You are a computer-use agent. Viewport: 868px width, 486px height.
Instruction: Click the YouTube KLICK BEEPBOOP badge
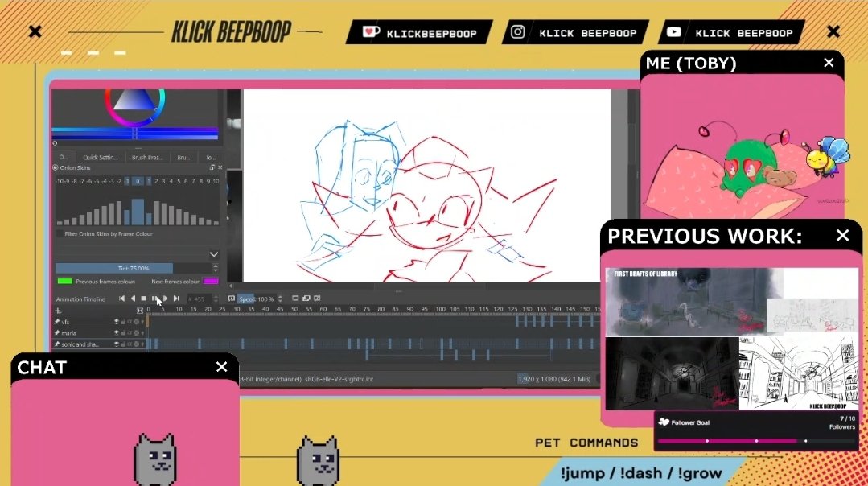tap(730, 32)
